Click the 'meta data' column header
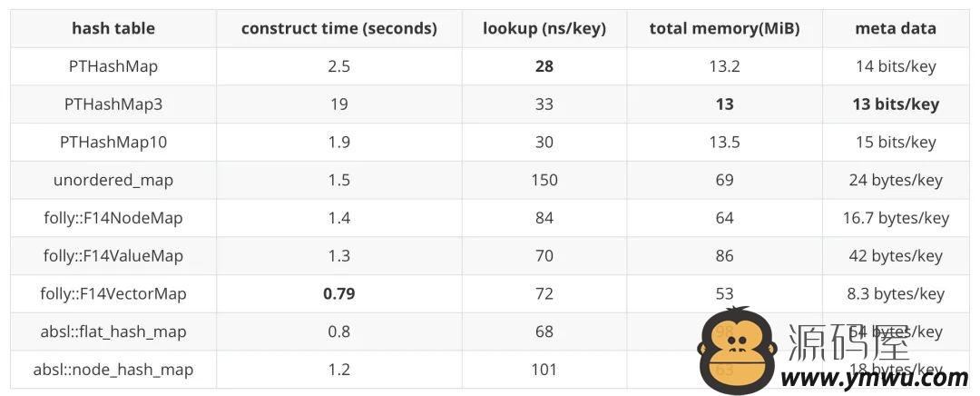 tap(896, 28)
